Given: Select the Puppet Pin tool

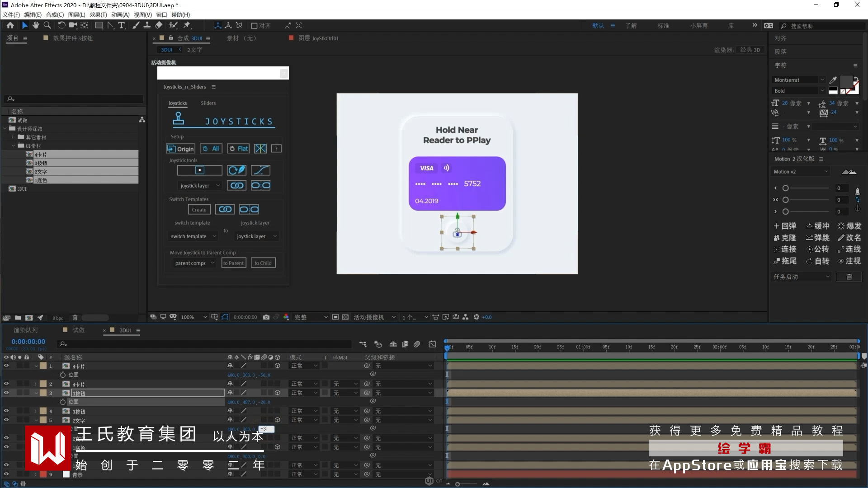Looking at the screenshot, I should pyautogui.click(x=187, y=25).
